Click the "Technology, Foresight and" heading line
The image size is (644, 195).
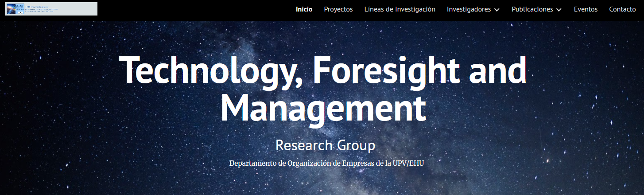(x=322, y=71)
